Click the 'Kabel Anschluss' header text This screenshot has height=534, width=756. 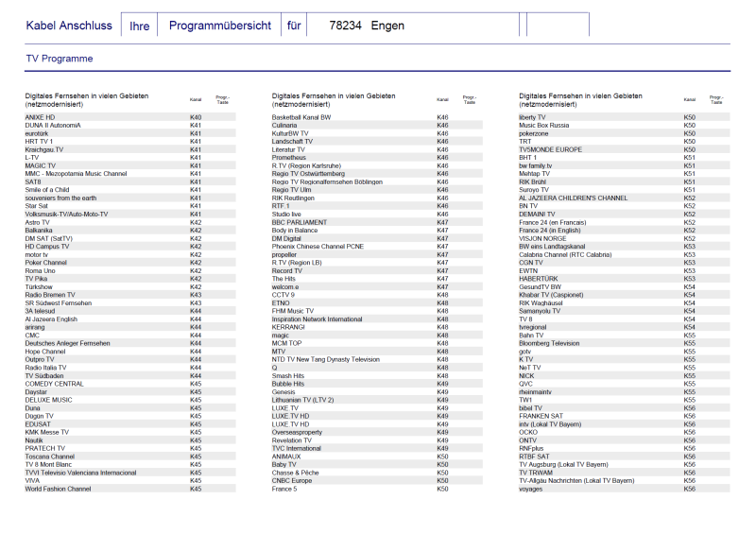[x=69, y=26]
